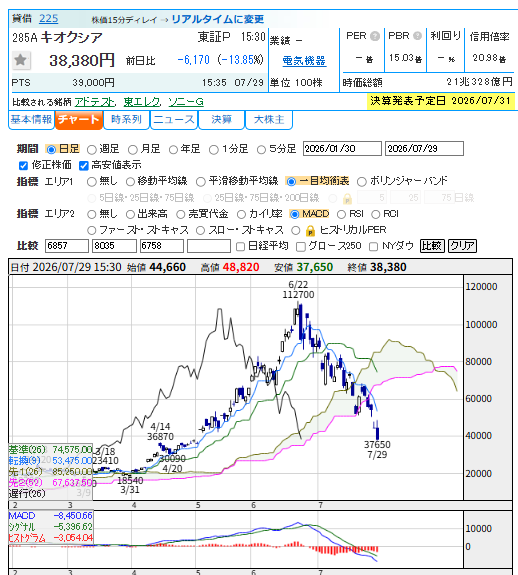Toggle the 修正株価 checkbox
The height and width of the screenshot is (575, 518).
click(23, 166)
